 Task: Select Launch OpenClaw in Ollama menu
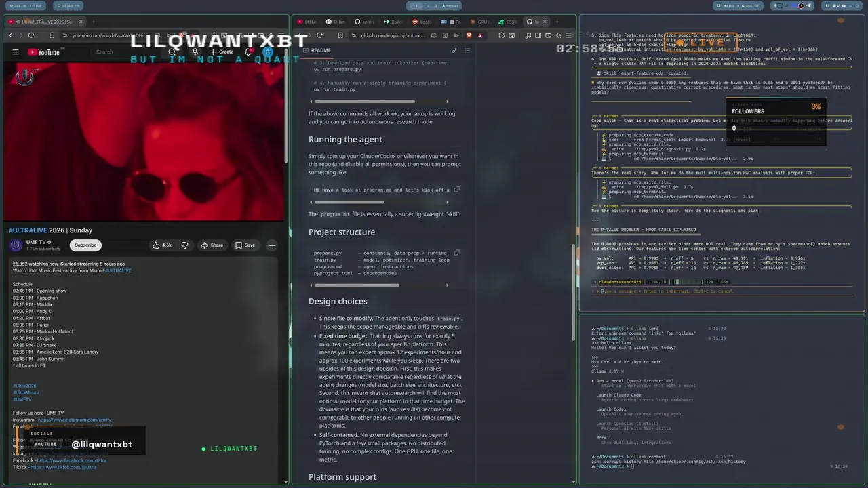pos(627,424)
